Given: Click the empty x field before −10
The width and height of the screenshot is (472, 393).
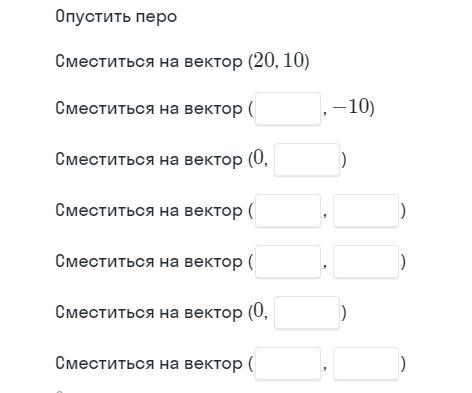Looking at the screenshot, I should tap(288, 109).
